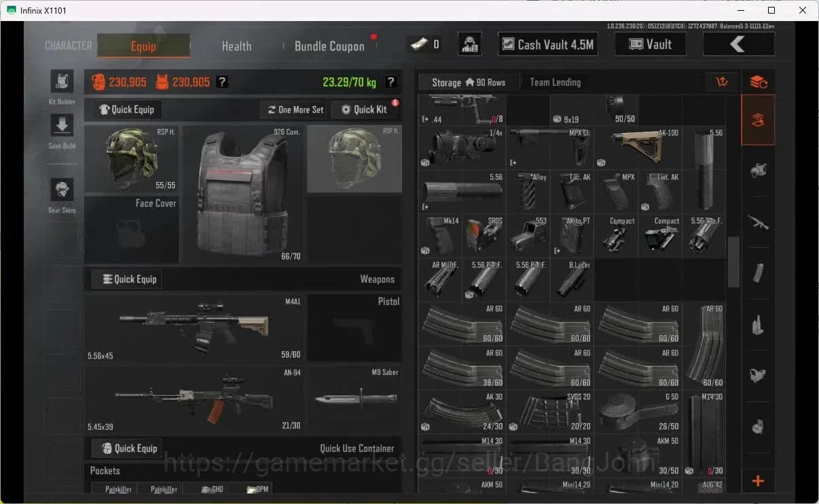Viewport: 819px width, 504px height.
Task: Select the Storage 90 Rows tab
Action: 469,82
